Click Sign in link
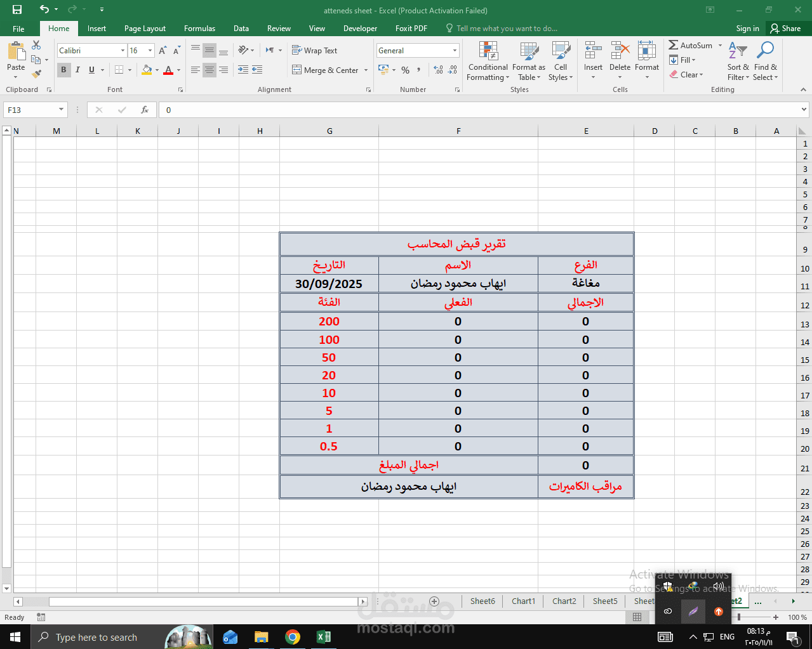This screenshot has height=649, width=812. (x=747, y=29)
